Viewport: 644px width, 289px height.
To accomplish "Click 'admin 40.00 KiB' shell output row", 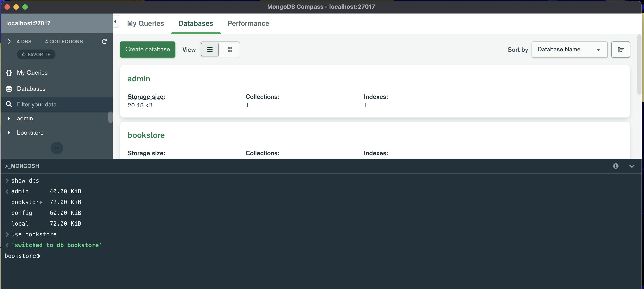I will (46, 191).
